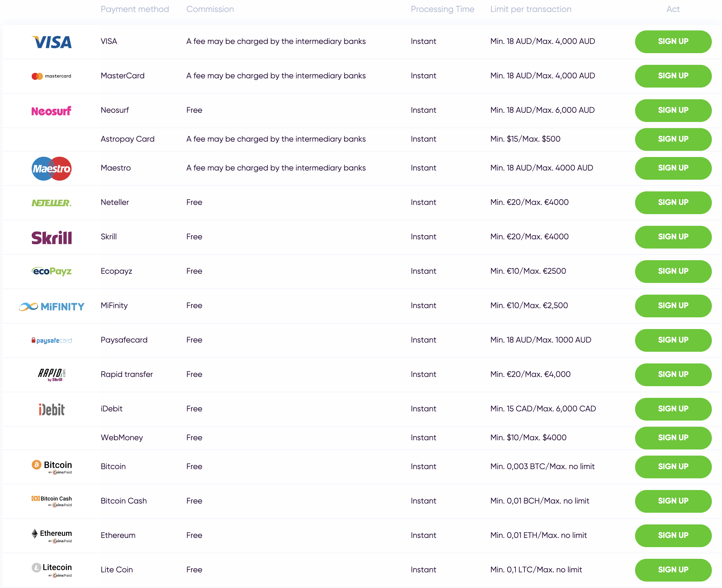Click the Litecoin CoinsPaid logo
Image resolution: width=722 pixels, height=588 pixels.
52,570
